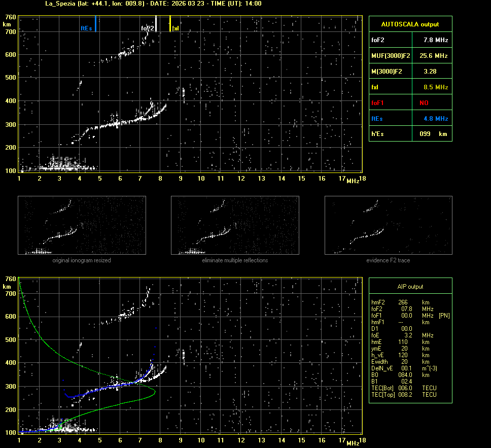Click the h'Es 099 km row

click(410, 134)
